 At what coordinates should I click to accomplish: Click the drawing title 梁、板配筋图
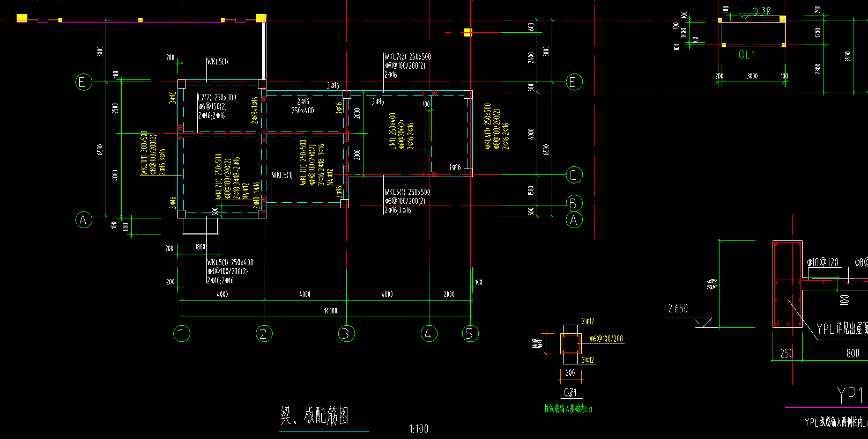315,416
